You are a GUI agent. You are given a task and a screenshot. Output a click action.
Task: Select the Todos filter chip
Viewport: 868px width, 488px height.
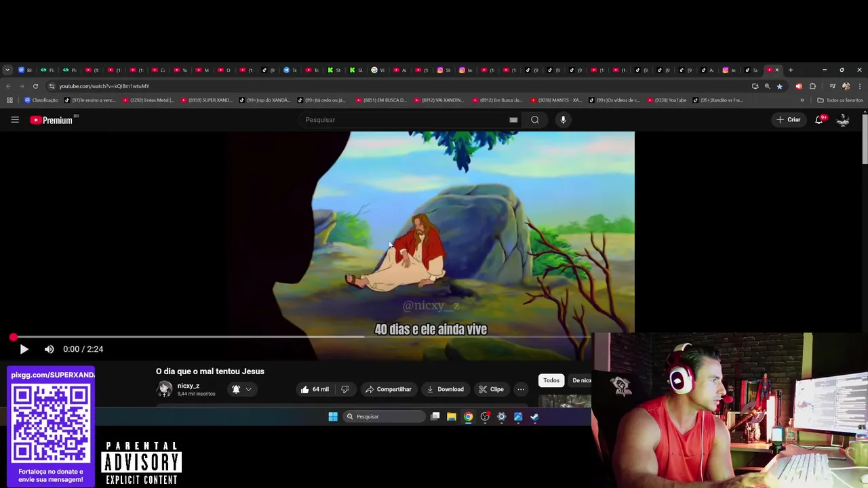coord(551,380)
